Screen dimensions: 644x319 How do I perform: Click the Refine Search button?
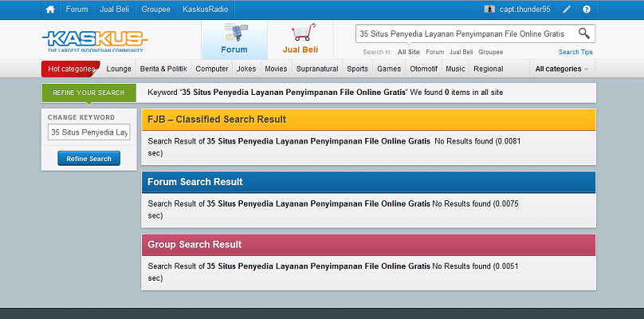click(x=88, y=159)
